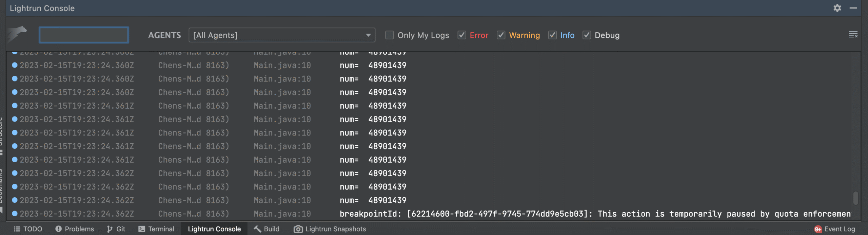
Task: Open the Lightrun Console settings gear
Action: pyautogui.click(x=837, y=8)
